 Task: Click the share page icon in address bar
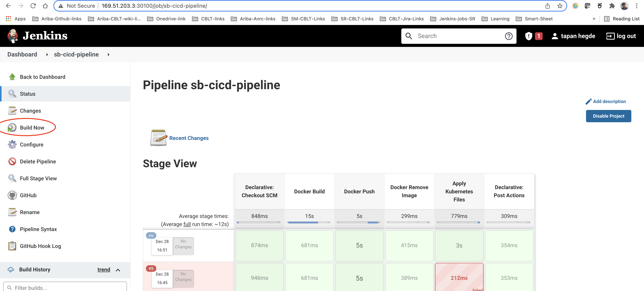pyautogui.click(x=547, y=6)
